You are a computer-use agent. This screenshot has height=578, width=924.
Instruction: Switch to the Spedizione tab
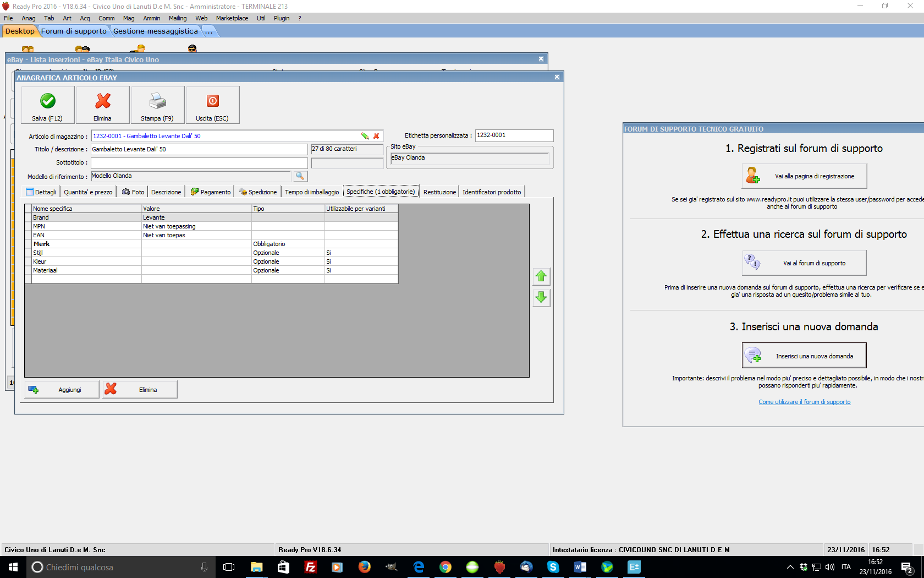[x=258, y=192]
